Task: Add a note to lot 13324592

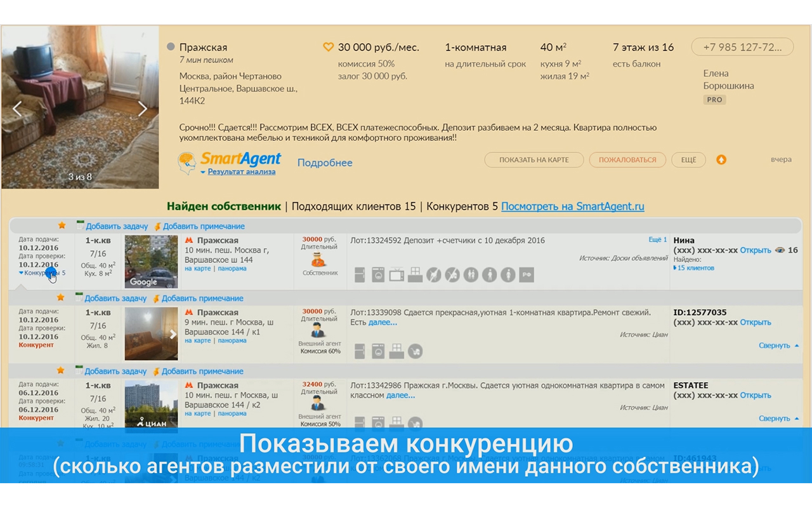Action: pos(204,226)
